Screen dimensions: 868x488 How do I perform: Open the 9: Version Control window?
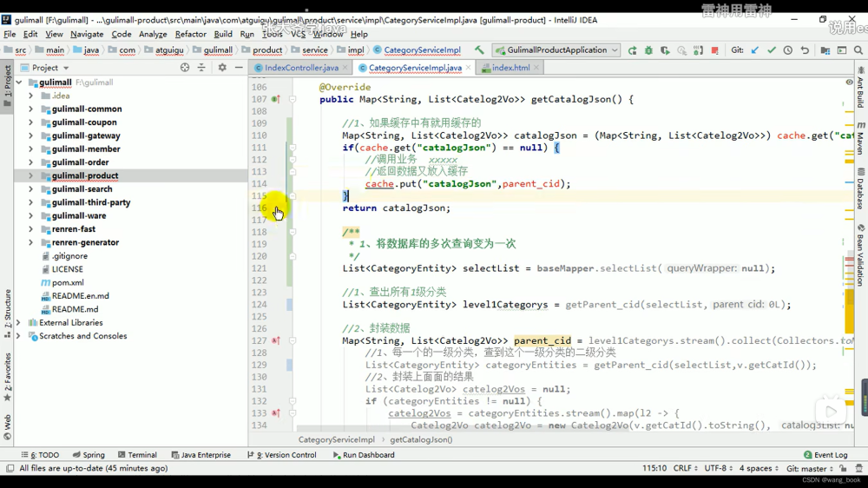(x=282, y=455)
